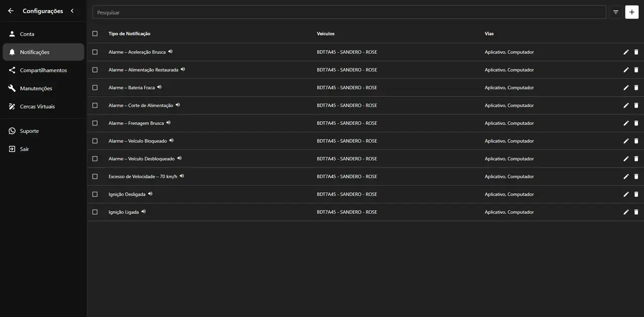Check the Ignição Ligada row checkbox

point(95,212)
